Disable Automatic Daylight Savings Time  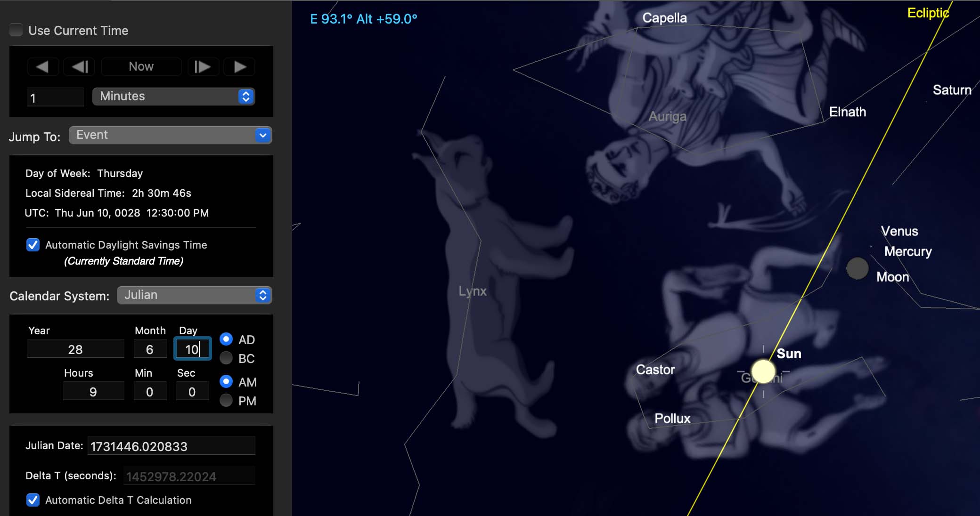pos(33,245)
